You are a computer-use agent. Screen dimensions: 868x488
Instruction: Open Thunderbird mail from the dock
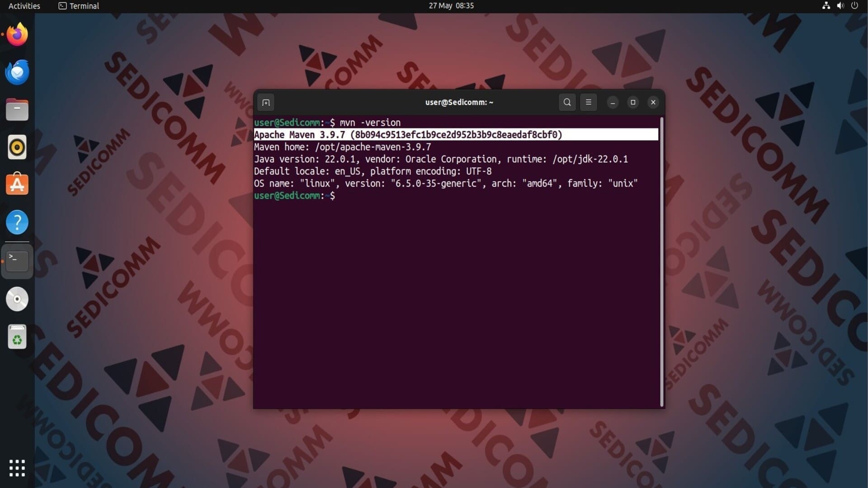click(x=17, y=72)
